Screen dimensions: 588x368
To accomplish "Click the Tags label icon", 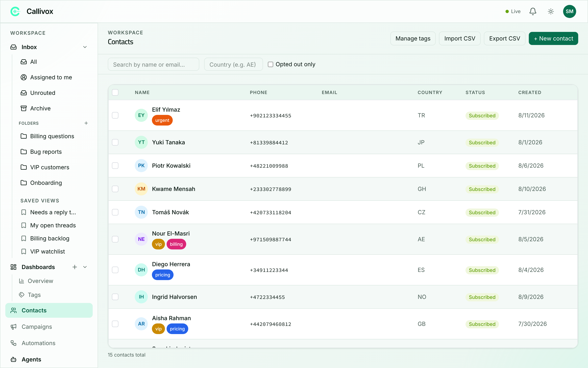I will pos(22,295).
